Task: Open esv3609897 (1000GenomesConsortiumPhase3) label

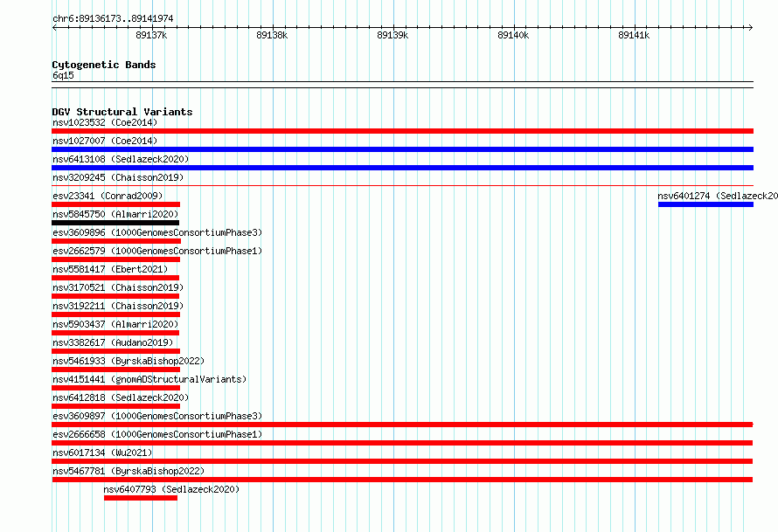Action: pyautogui.click(x=157, y=416)
